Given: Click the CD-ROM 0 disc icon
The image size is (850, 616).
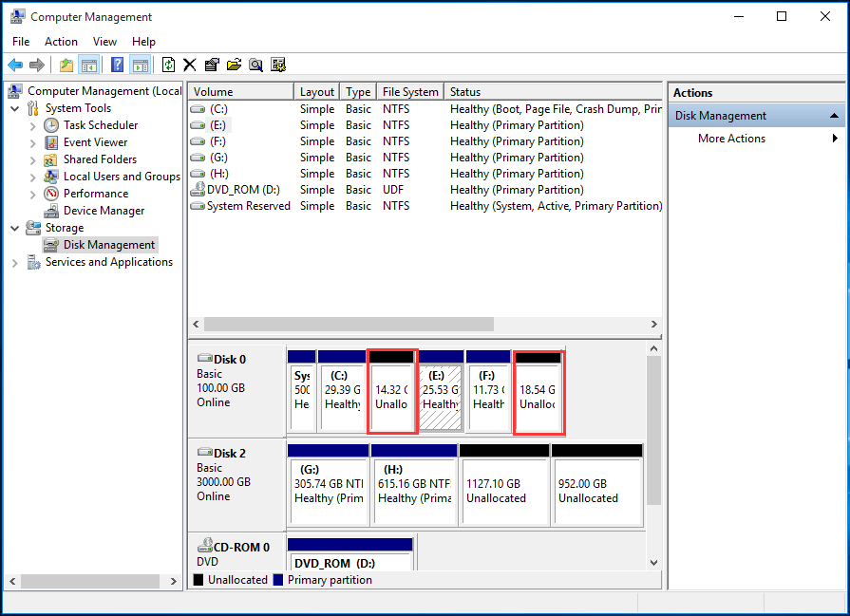Looking at the screenshot, I should [x=204, y=545].
